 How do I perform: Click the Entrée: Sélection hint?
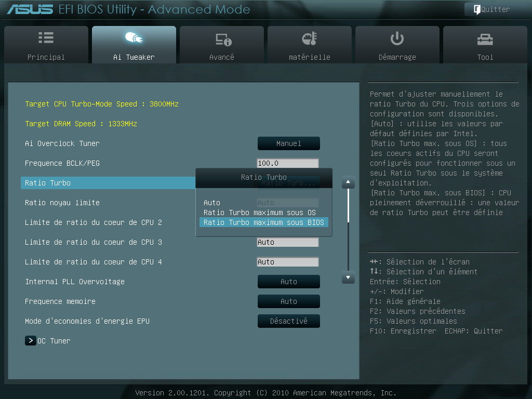point(405,282)
